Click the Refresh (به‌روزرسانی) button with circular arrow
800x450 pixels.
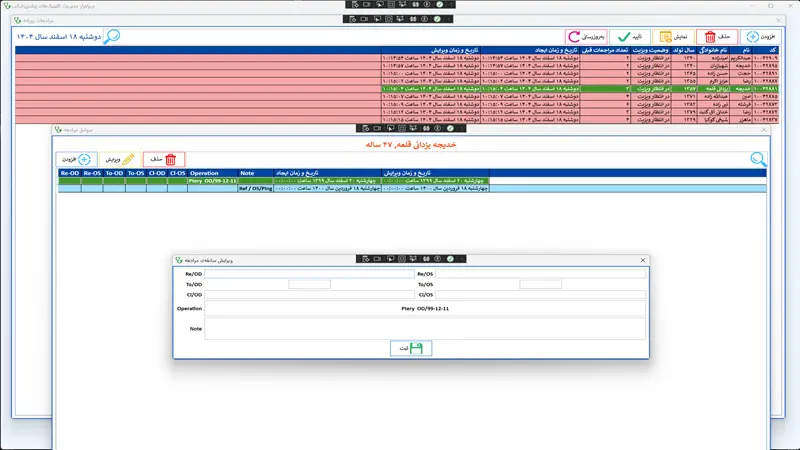pyautogui.click(x=586, y=37)
